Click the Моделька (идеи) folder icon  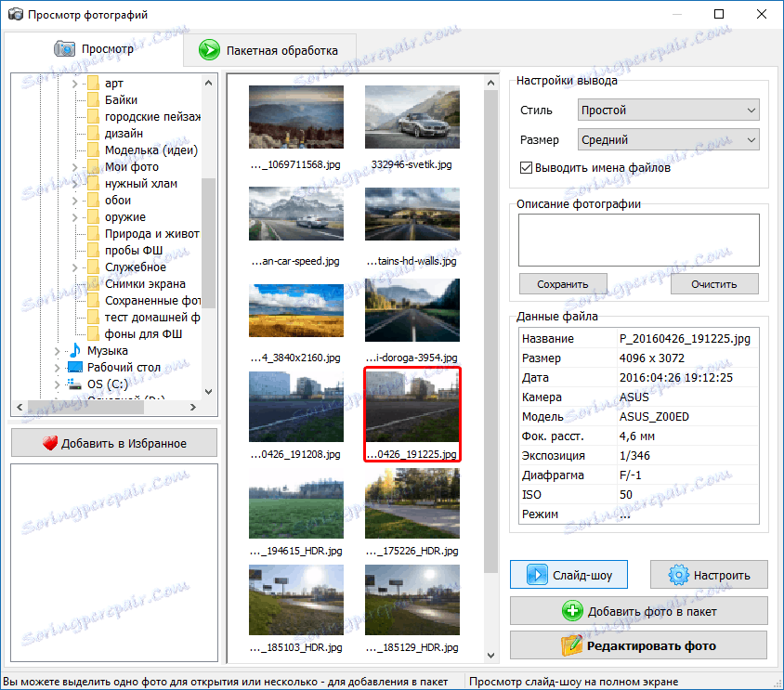(x=93, y=150)
